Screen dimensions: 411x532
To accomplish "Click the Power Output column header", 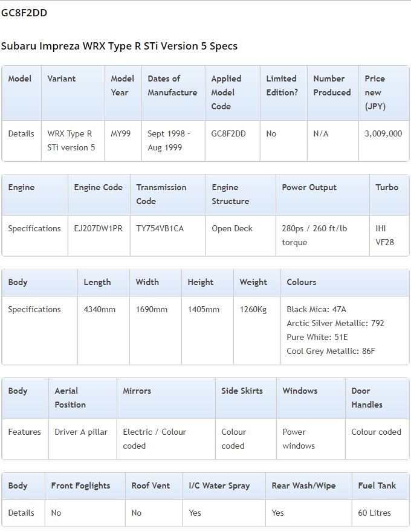I will pos(322,194).
